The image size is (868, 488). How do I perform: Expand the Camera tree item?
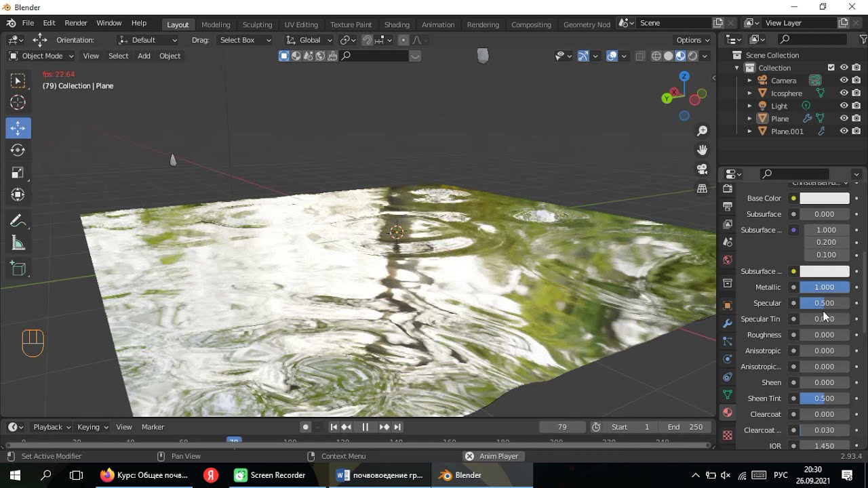click(749, 81)
